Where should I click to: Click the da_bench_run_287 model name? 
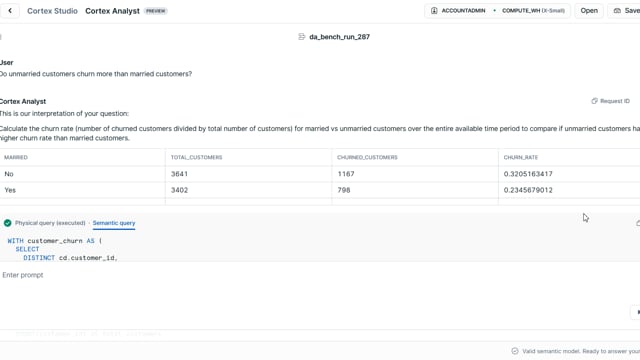[340, 37]
